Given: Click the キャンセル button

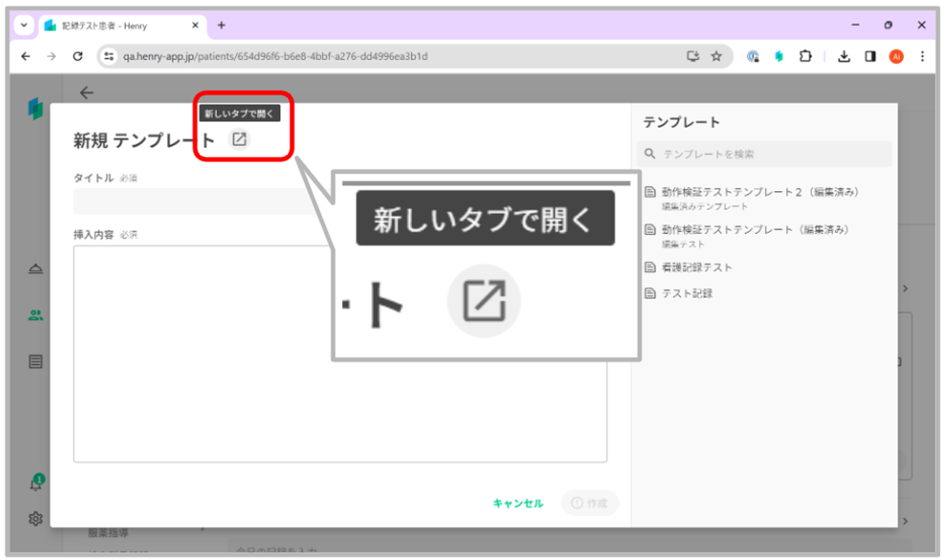Looking at the screenshot, I should 518,503.
